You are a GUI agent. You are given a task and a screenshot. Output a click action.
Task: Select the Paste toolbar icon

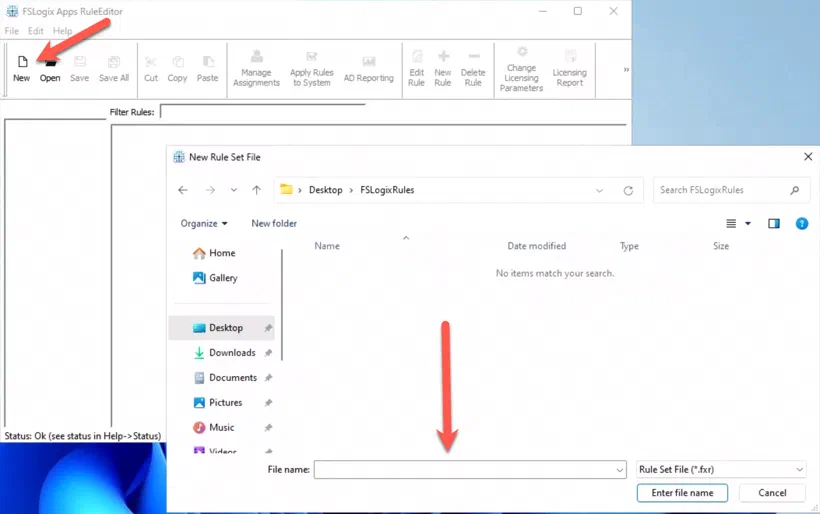[x=208, y=69]
